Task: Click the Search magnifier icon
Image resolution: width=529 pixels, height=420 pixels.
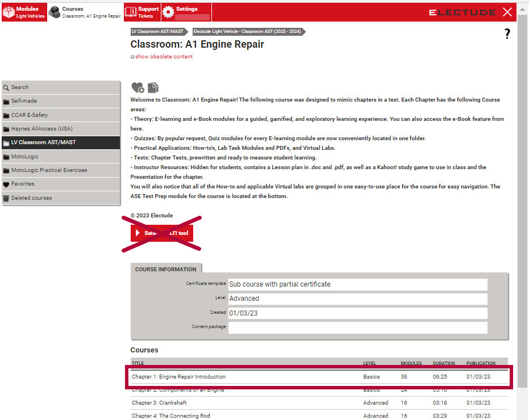Action: [x=6, y=88]
